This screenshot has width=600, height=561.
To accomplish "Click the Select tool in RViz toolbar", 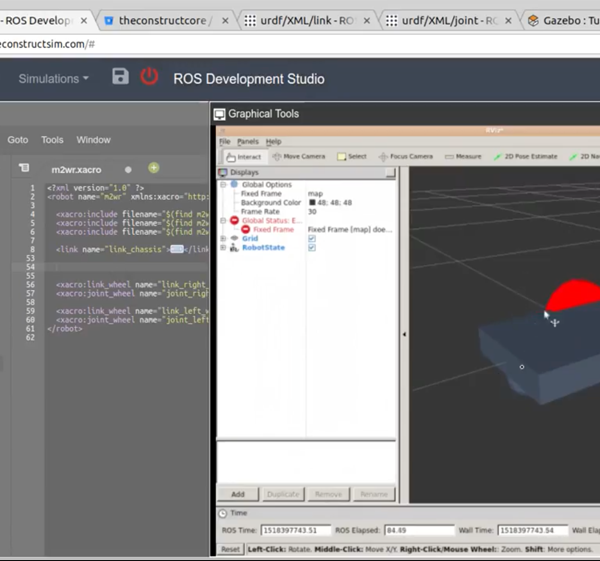I will [352, 157].
